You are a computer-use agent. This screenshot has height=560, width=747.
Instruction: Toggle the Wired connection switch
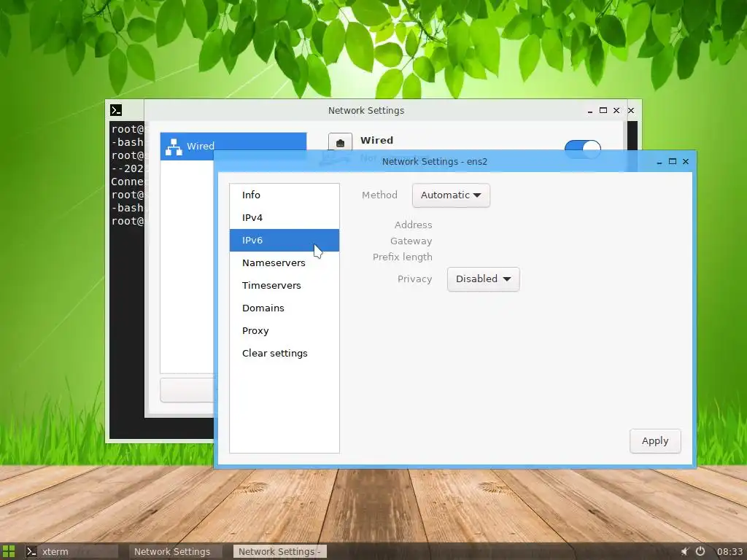(582, 146)
